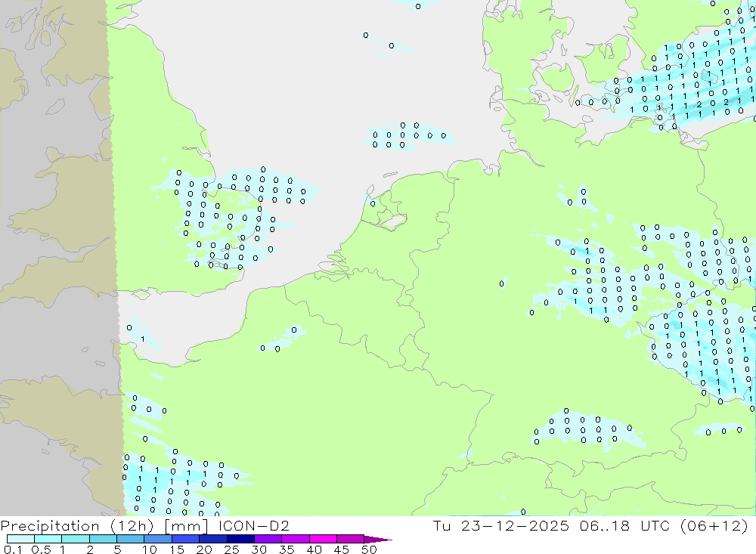The height and width of the screenshot is (554, 756).
Task: Click the legend value '45'
Action: click(342, 549)
